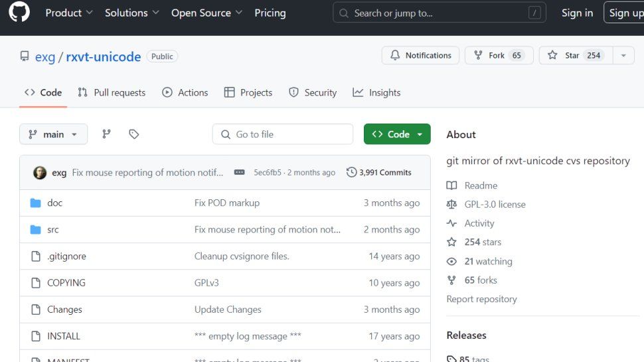Viewport: 644px width, 362px height.
Task: Click the GitHub logo icon
Action: [19, 13]
